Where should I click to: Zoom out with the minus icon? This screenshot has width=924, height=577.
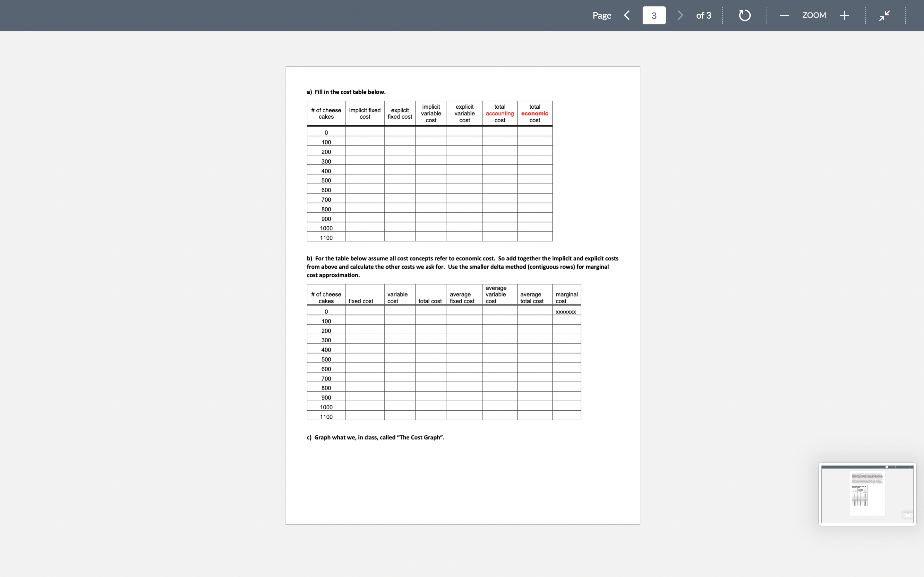pyautogui.click(x=785, y=15)
